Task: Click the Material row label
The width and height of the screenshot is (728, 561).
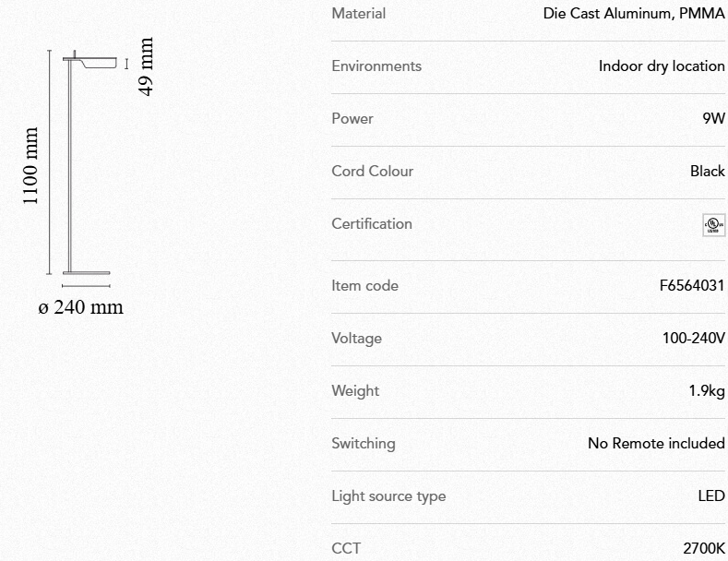Action: pos(359,14)
